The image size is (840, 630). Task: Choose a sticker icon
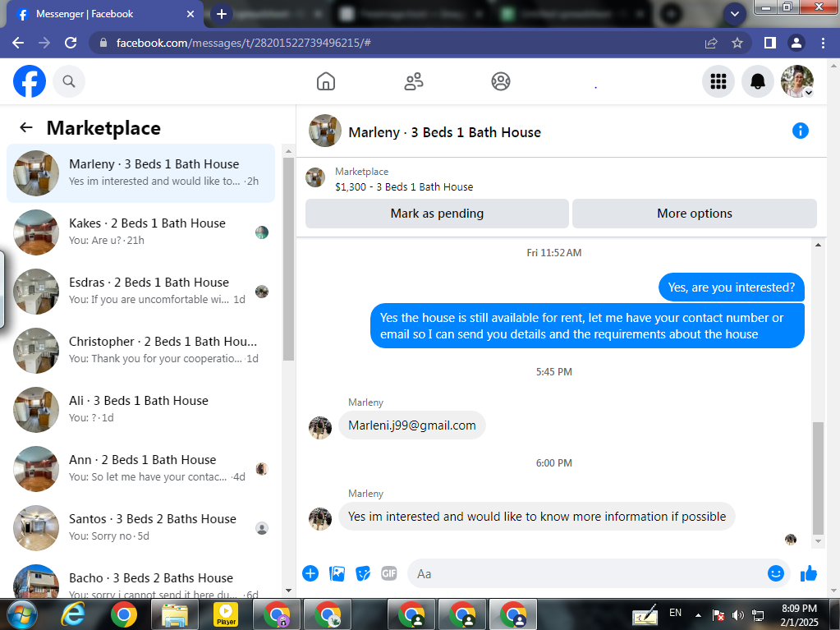coord(363,574)
